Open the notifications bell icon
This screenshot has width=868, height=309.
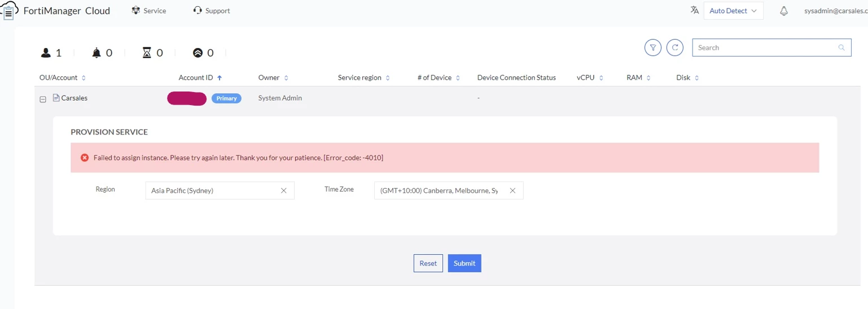point(784,11)
